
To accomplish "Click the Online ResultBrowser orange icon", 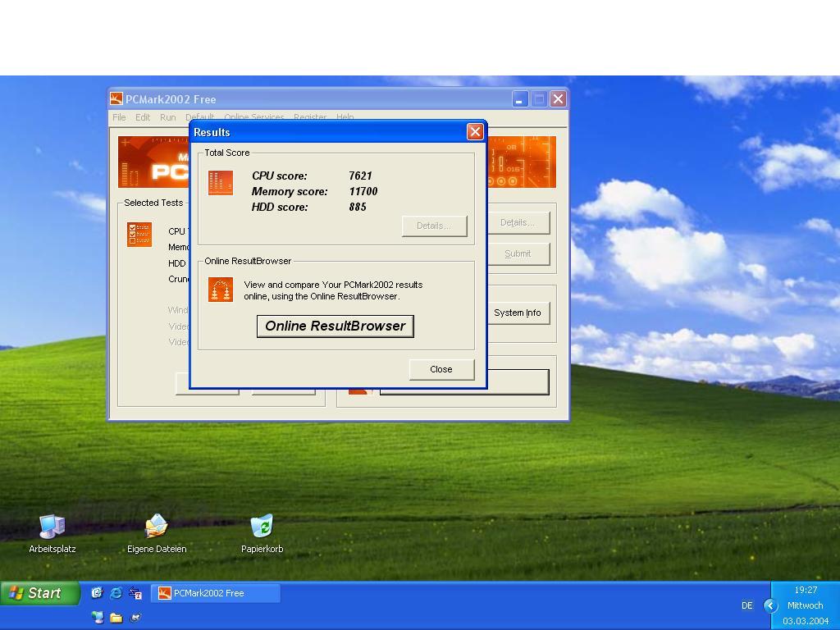I will click(220, 290).
